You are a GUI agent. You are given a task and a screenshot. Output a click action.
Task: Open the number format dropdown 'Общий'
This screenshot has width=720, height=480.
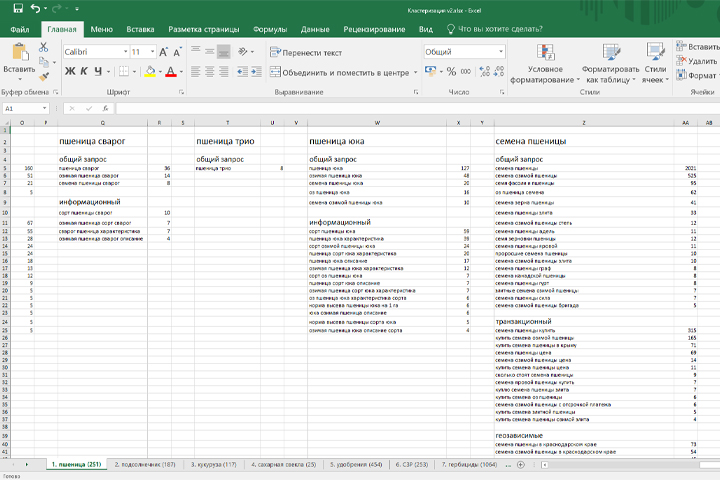500,52
